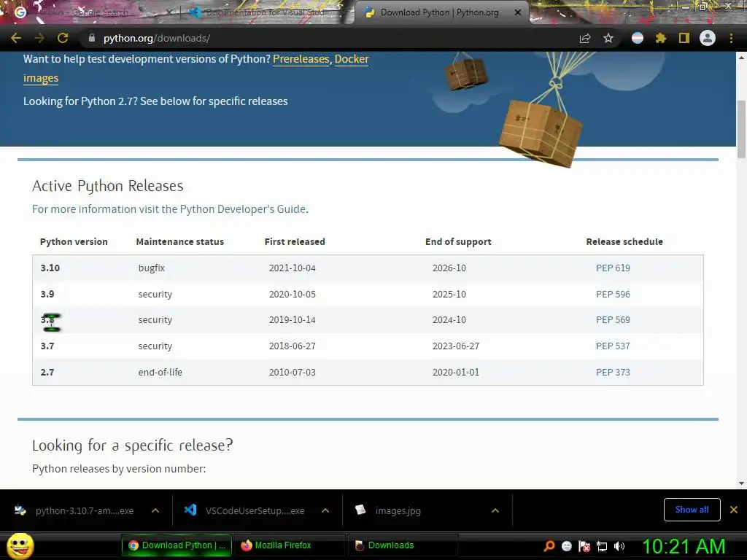Image resolution: width=747 pixels, height=560 pixels.
Task: Open the Extensions puzzle-piece icon
Action: [x=660, y=38]
